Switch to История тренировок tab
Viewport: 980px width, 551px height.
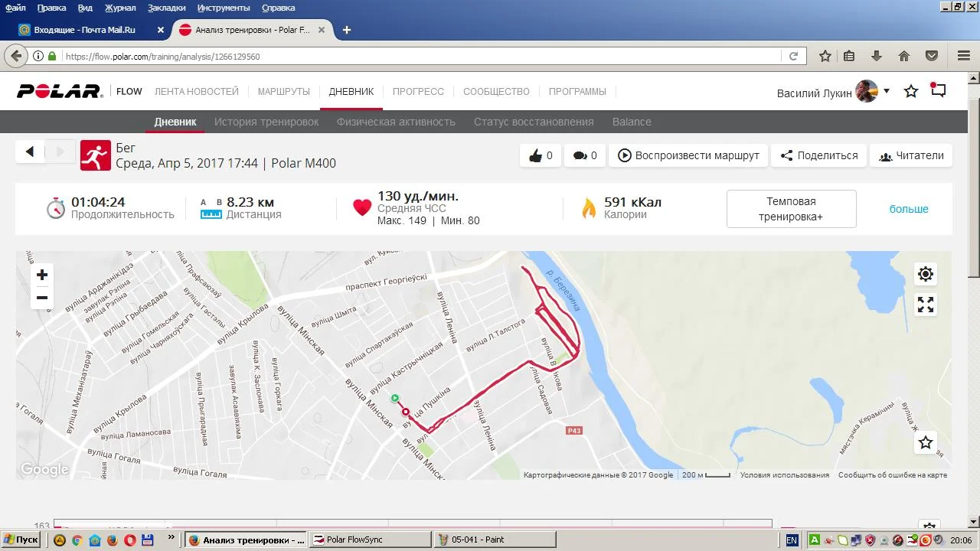click(266, 122)
